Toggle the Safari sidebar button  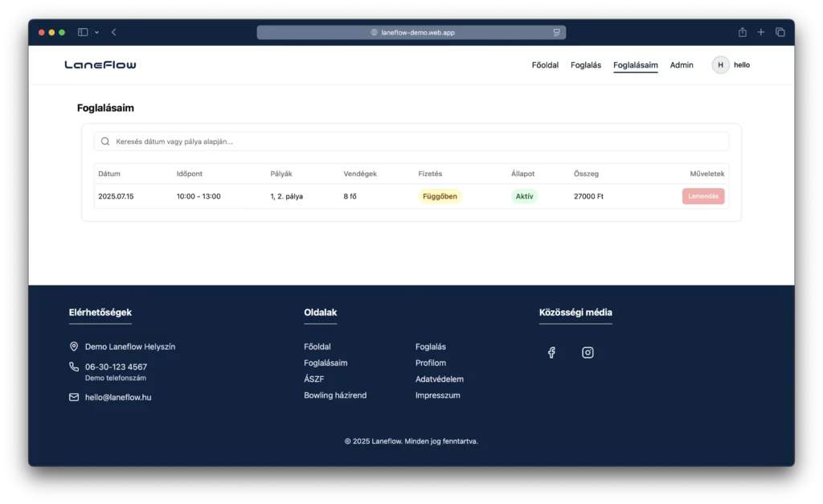83,32
